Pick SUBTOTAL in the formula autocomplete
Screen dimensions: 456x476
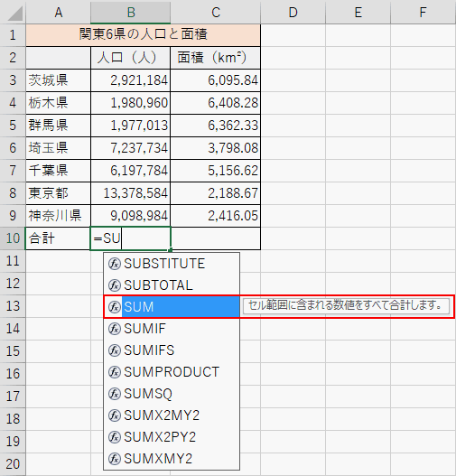point(172,285)
